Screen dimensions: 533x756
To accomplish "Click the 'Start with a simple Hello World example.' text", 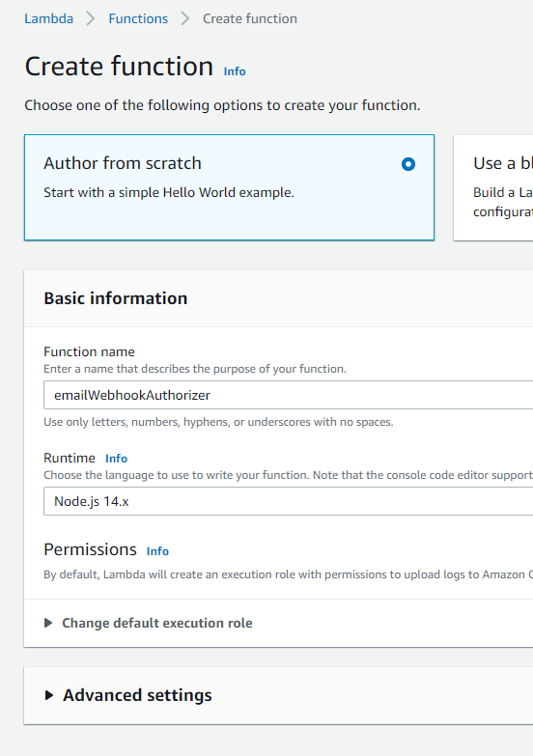I will [169, 192].
